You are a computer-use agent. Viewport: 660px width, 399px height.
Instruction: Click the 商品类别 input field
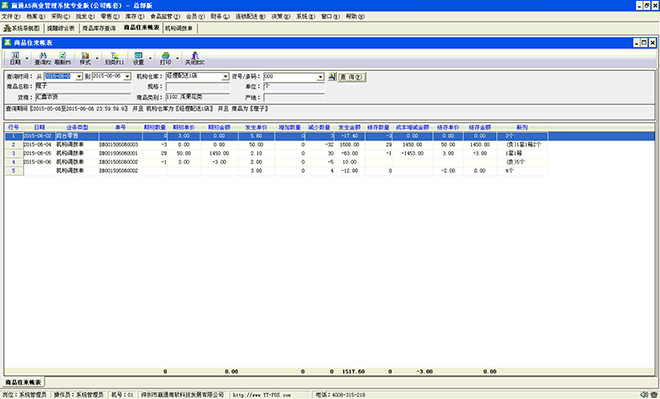[197, 97]
